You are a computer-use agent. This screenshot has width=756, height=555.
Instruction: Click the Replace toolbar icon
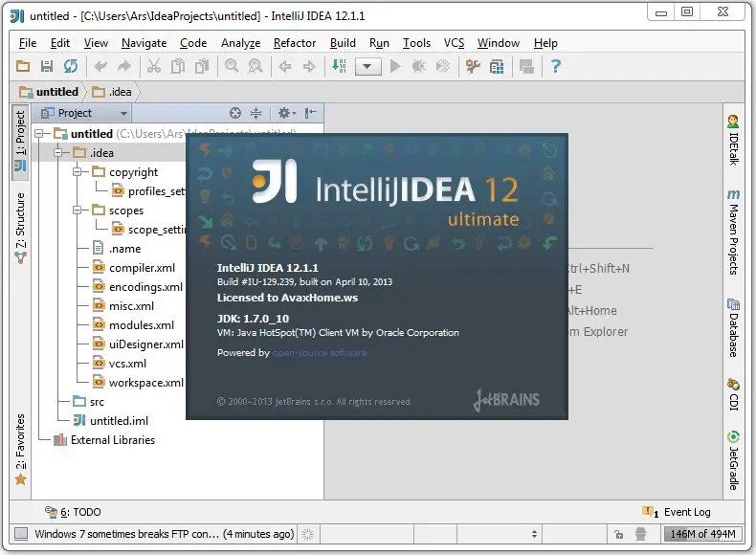click(x=256, y=66)
